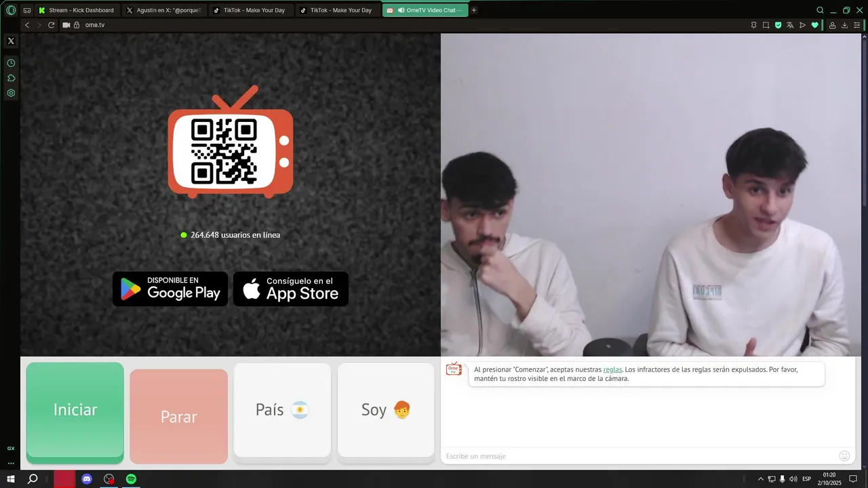Screen dimensions: 868x488
Task: Open the translate page icon
Action: 790,25
